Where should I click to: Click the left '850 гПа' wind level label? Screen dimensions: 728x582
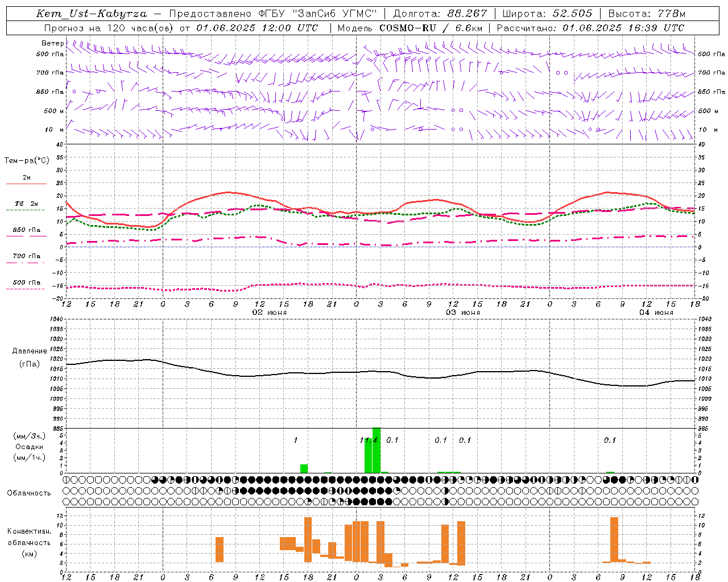point(50,92)
